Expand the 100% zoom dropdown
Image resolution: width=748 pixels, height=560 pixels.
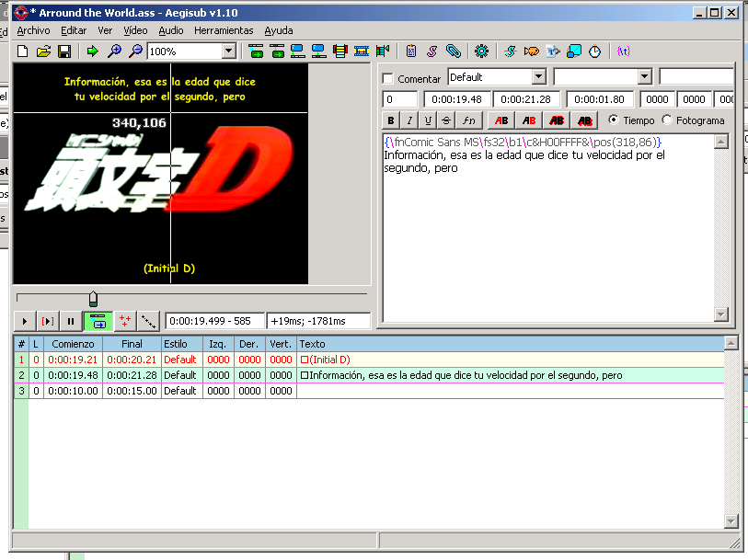[x=228, y=51]
